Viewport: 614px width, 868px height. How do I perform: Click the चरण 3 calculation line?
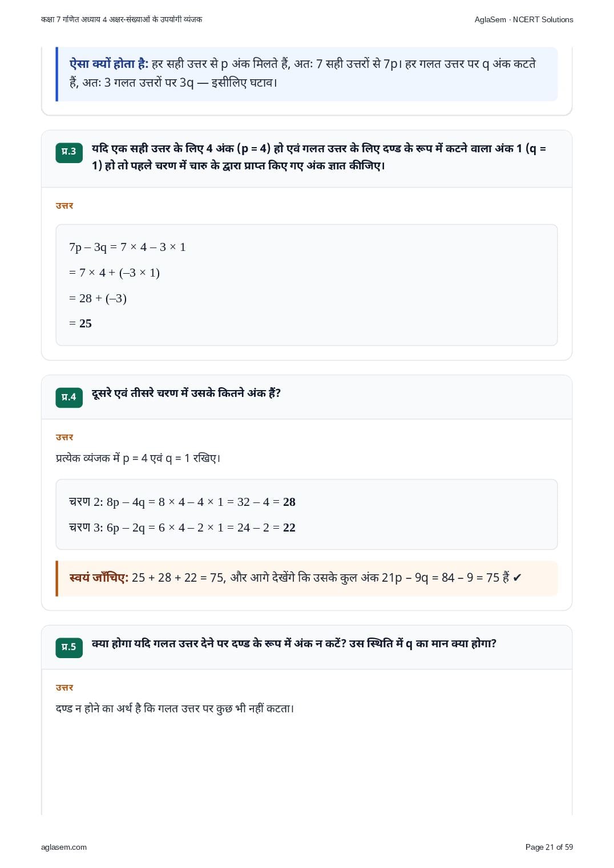(x=183, y=528)
